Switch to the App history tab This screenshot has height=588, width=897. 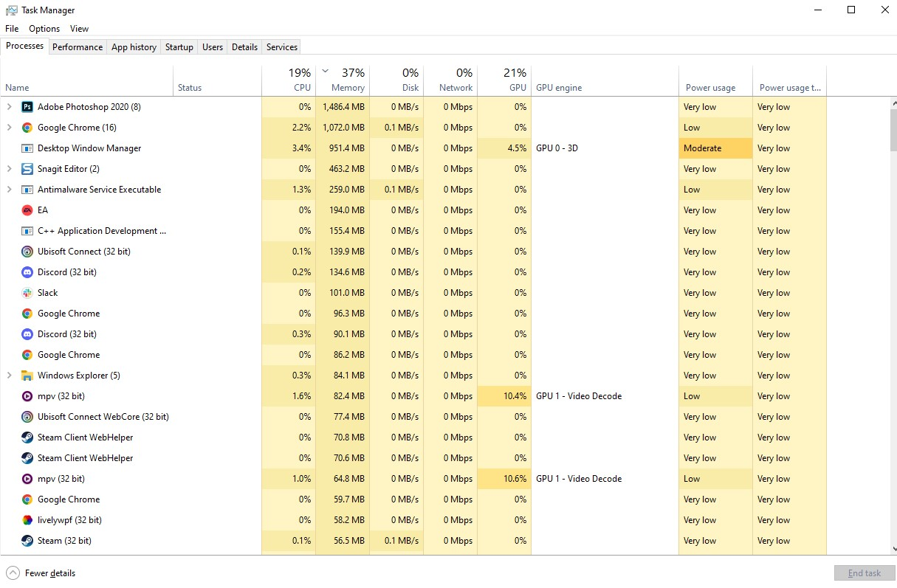pos(134,47)
